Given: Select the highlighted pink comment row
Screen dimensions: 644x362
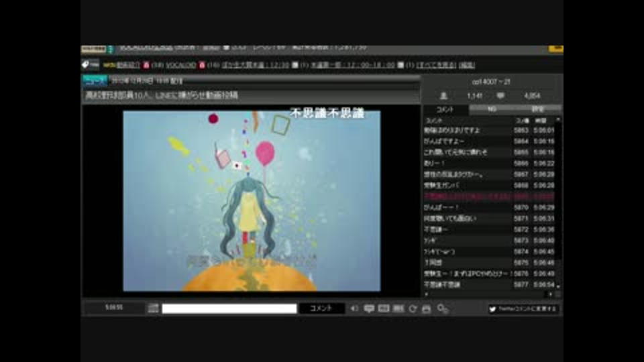Looking at the screenshot, I should coord(489,196).
